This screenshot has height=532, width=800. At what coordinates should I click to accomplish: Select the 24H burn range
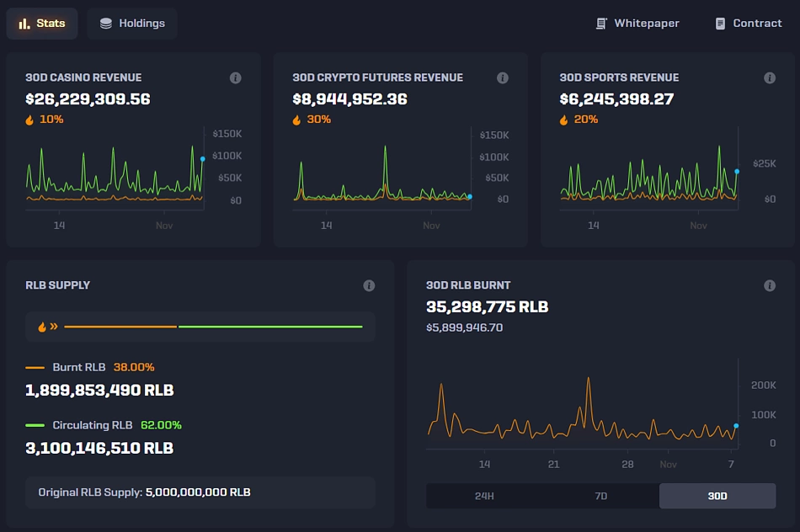pyautogui.click(x=484, y=497)
